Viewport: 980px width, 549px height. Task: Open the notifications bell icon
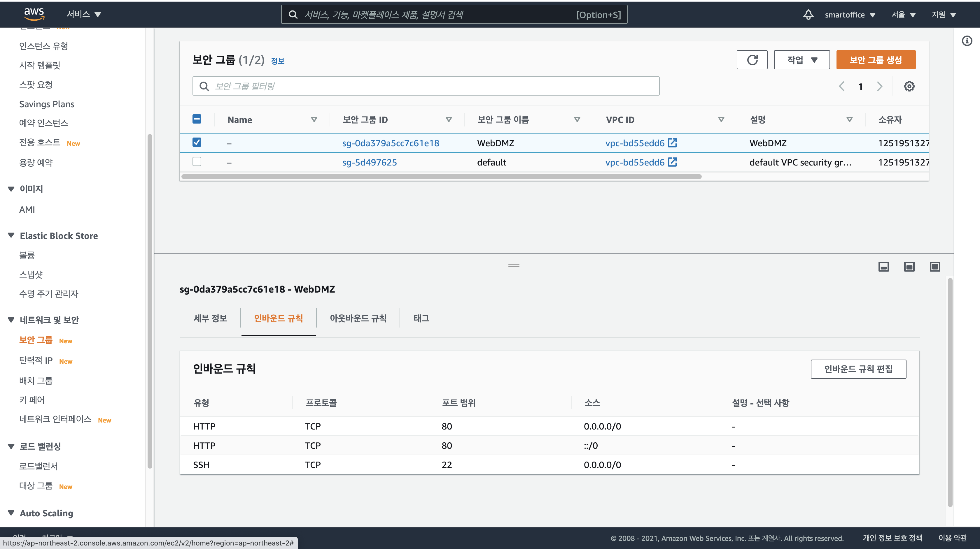(808, 15)
